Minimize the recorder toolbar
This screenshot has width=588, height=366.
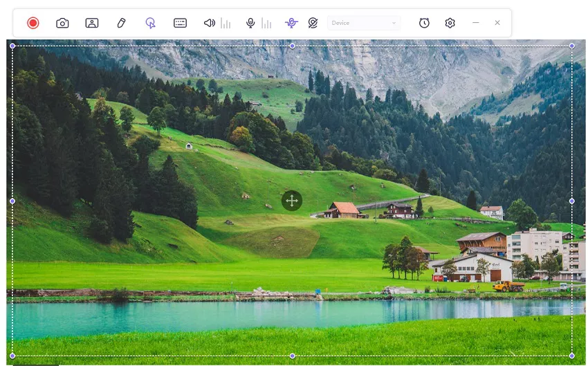pyautogui.click(x=475, y=23)
